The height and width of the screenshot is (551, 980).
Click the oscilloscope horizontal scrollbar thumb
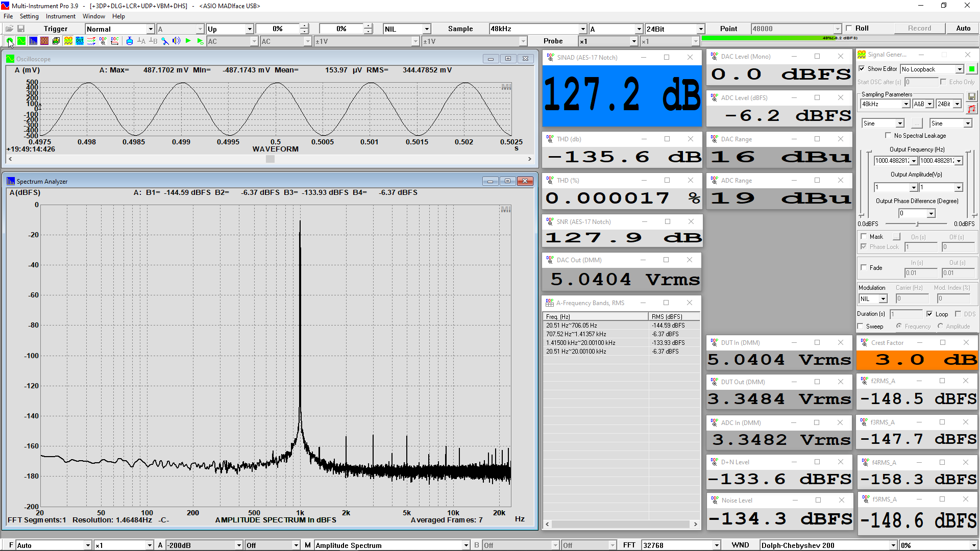pos(270,159)
